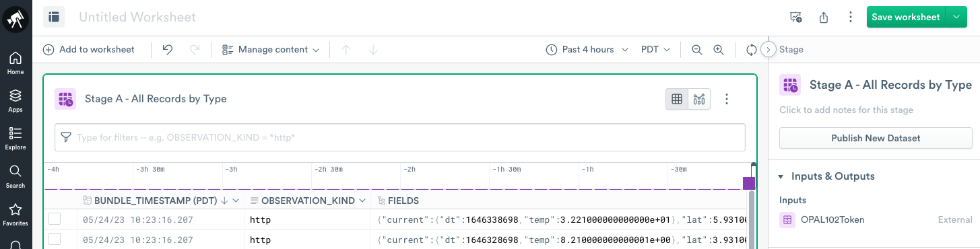980x249 pixels.
Task: Switch stage to table view
Action: (677, 100)
